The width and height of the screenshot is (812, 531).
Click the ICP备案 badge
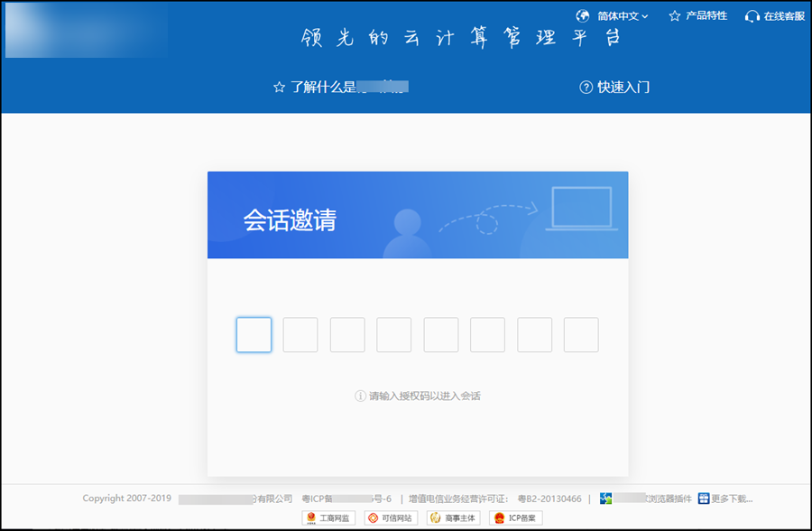[x=516, y=518]
